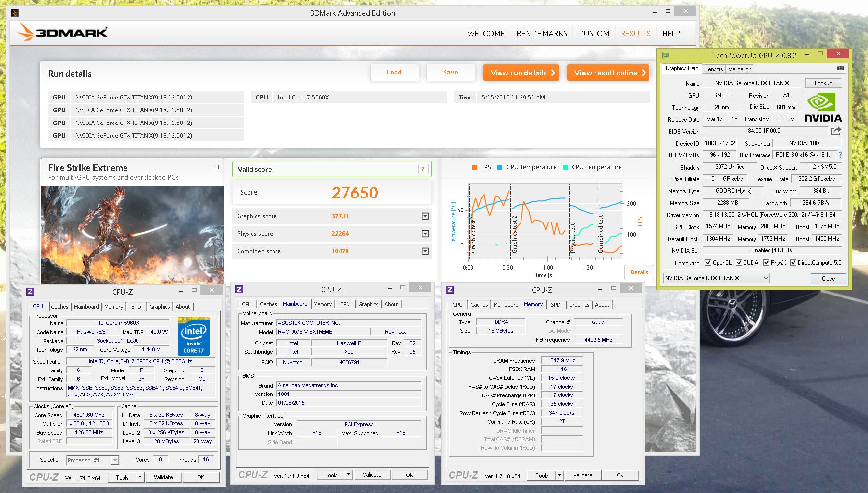Open the Tools dropdown arrow in Memory window
The image size is (868, 493).
559,475
